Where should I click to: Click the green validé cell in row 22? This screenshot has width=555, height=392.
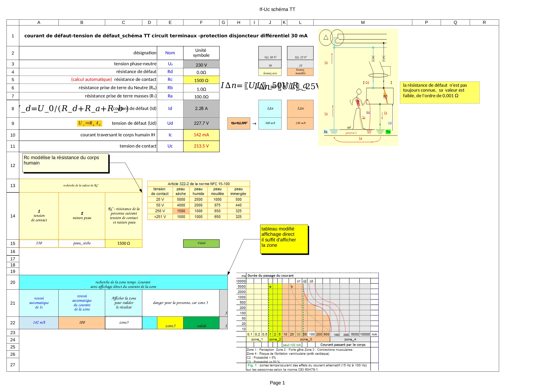coord(201,323)
